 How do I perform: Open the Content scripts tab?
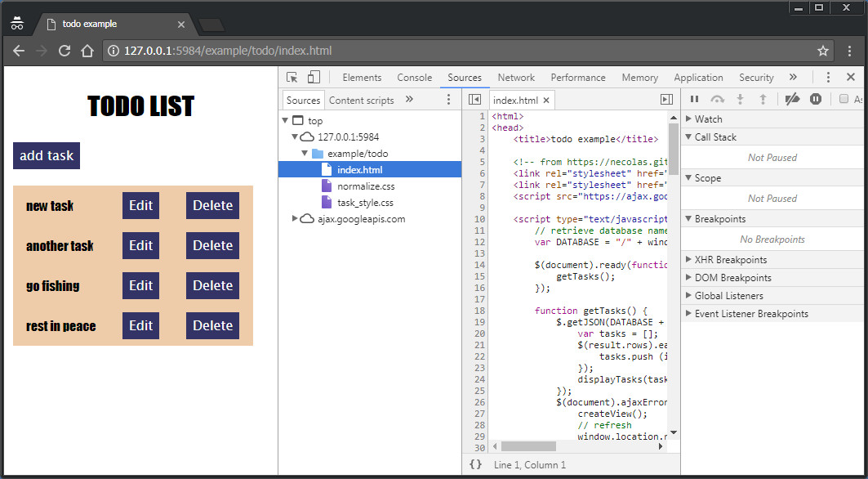click(361, 100)
